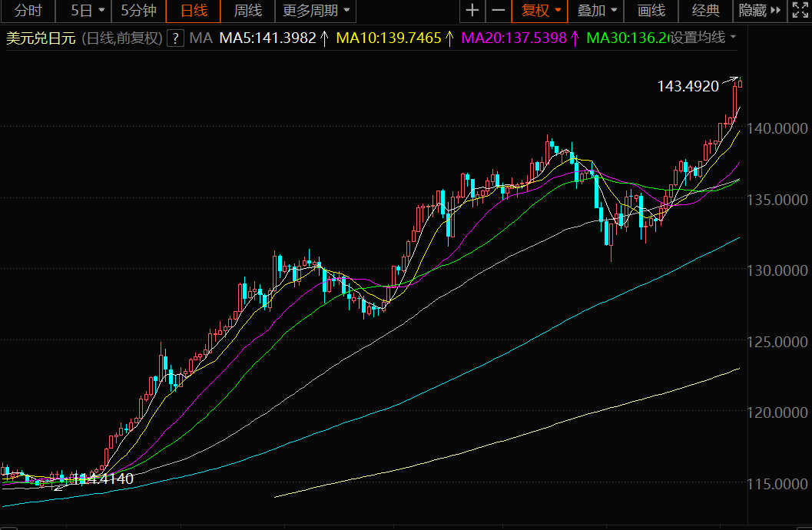Click the 125.0000 price axis label
Image resolution: width=812 pixels, height=530 pixels.
click(777, 342)
